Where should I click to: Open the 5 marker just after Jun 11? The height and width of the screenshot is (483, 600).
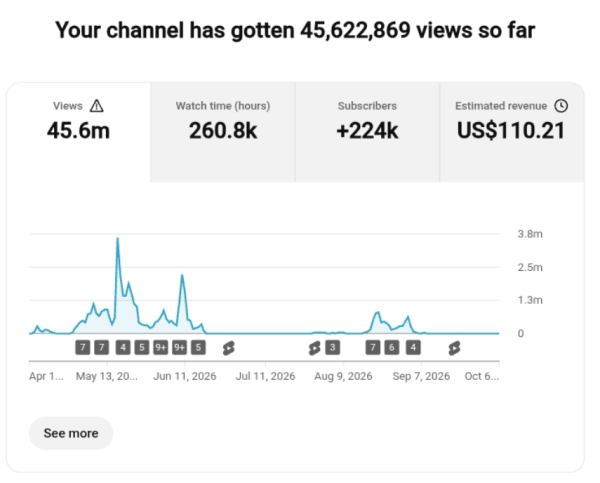[198, 348]
